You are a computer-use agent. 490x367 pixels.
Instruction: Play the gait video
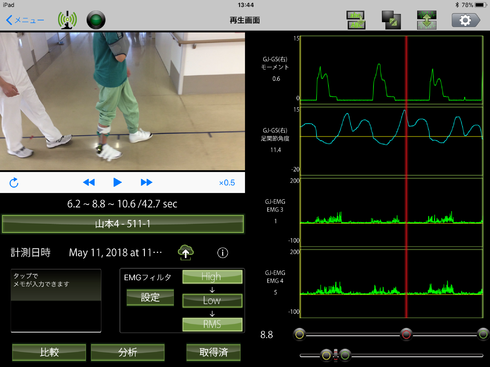117,182
